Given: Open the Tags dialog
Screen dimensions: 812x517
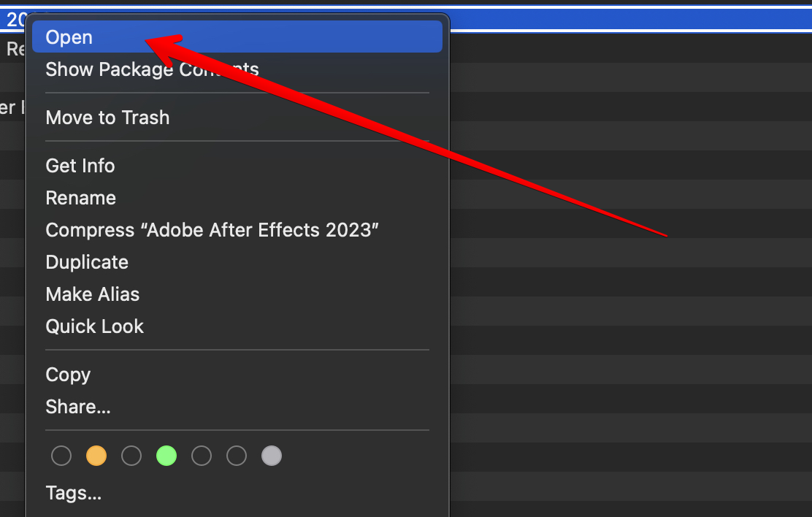Looking at the screenshot, I should (x=73, y=493).
